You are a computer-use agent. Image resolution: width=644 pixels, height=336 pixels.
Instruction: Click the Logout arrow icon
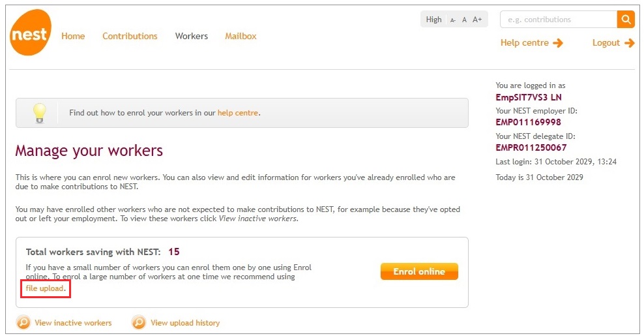click(629, 43)
